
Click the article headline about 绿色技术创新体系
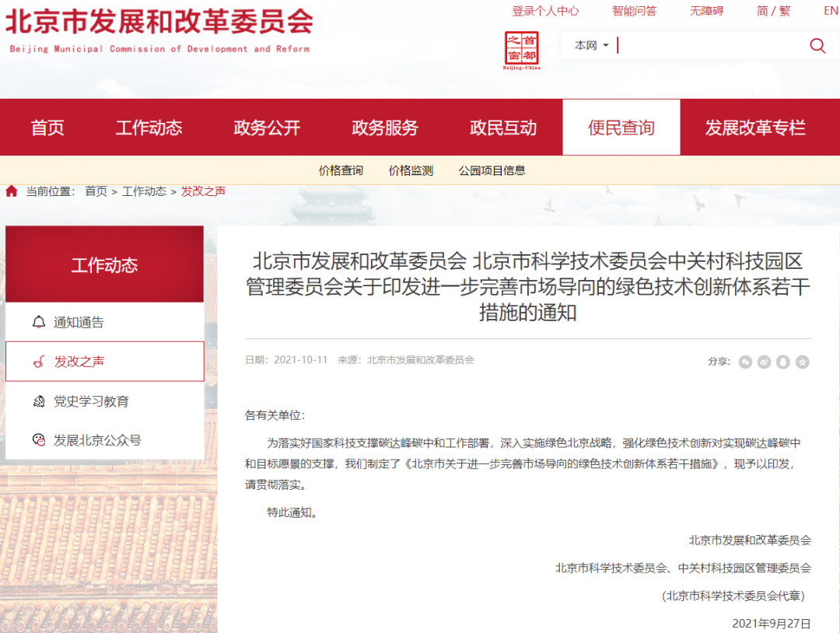click(x=527, y=286)
